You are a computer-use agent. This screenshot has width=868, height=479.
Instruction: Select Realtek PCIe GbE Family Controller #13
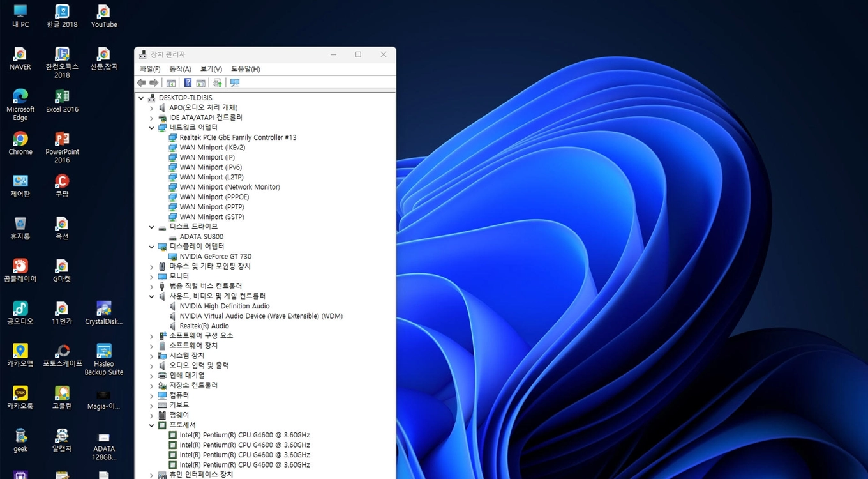[x=237, y=137]
